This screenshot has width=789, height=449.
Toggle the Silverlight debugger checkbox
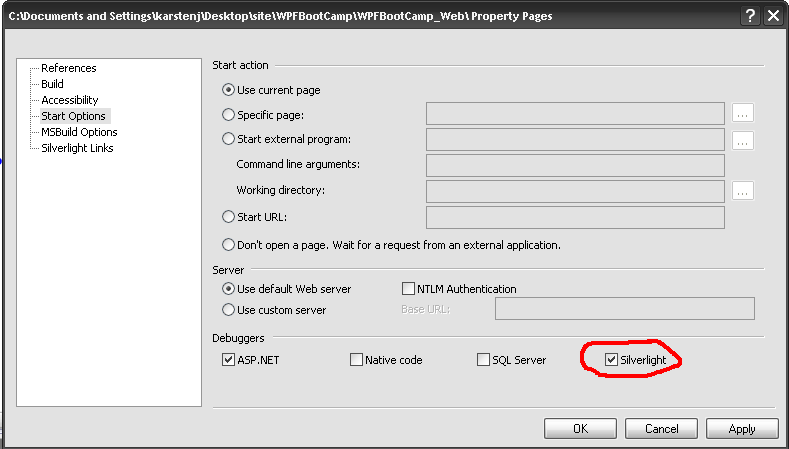click(x=611, y=360)
